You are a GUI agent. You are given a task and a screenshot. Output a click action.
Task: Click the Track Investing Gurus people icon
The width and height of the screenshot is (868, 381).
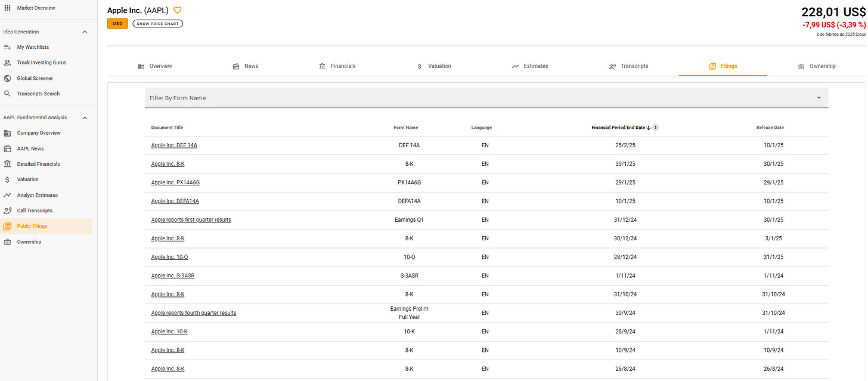(x=7, y=63)
